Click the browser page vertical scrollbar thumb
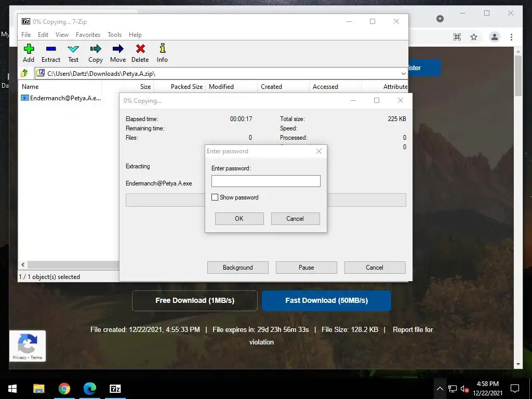The width and height of the screenshot is (532, 399). point(518,76)
